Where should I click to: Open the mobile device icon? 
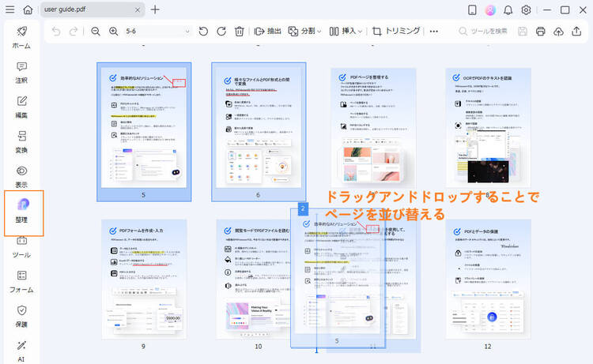pyautogui.click(x=472, y=9)
